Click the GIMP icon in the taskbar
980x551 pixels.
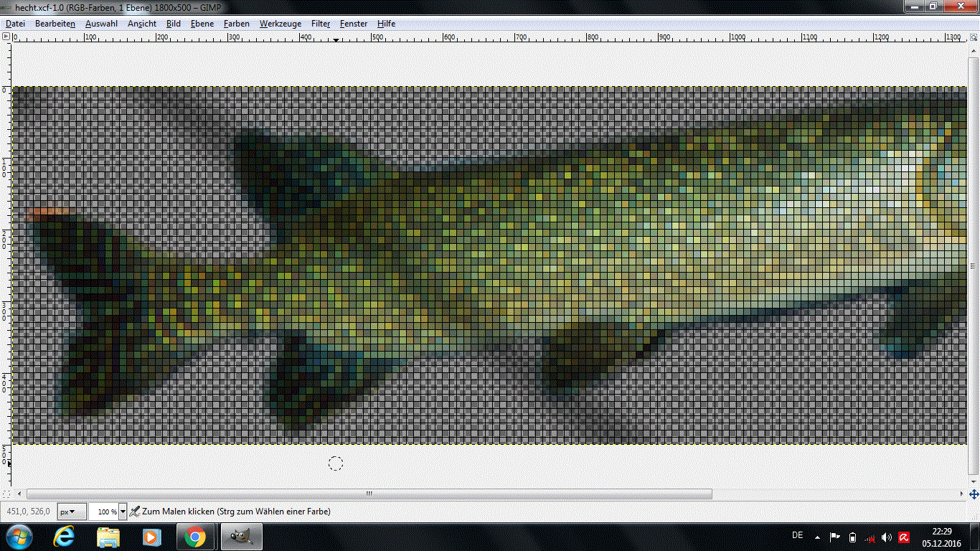(x=241, y=537)
